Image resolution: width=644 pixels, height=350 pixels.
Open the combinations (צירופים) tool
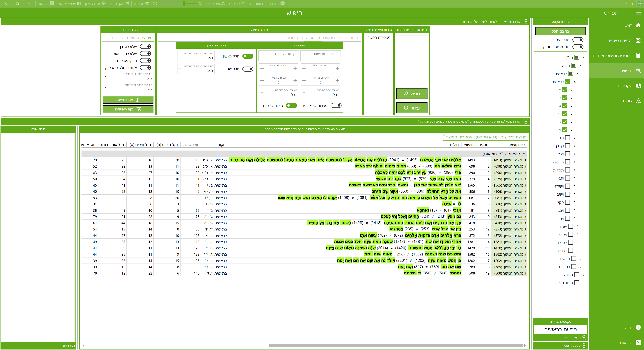pos(237,4)
